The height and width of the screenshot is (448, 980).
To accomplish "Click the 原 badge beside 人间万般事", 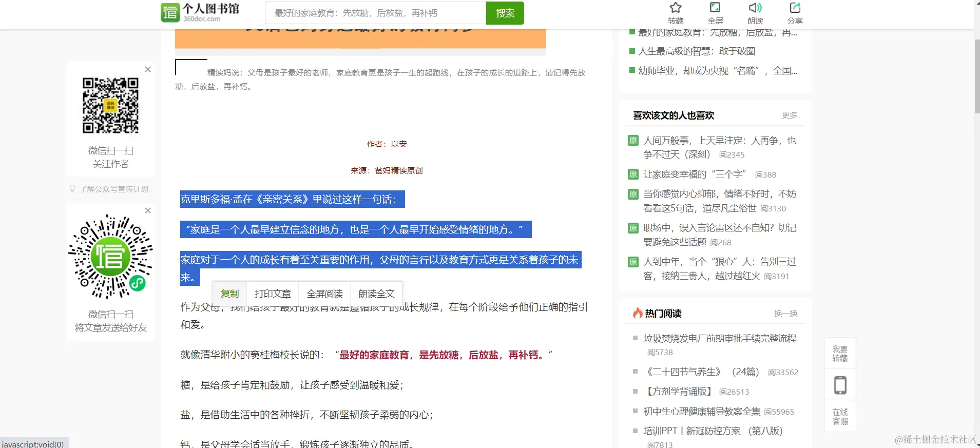I will click(633, 140).
